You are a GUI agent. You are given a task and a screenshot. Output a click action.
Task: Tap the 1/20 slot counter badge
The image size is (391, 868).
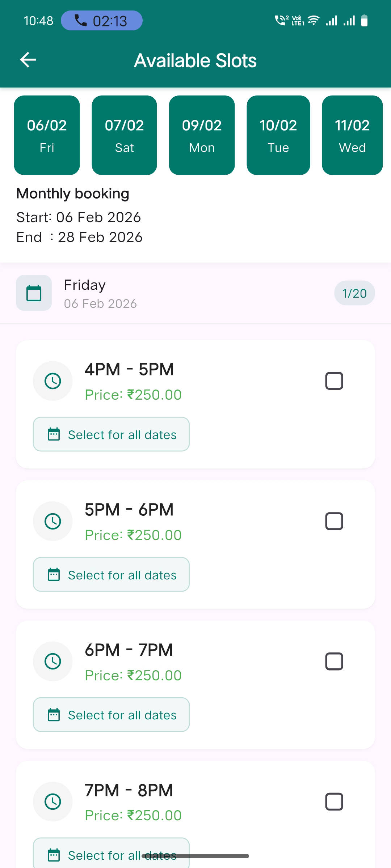pyautogui.click(x=354, y=293)
